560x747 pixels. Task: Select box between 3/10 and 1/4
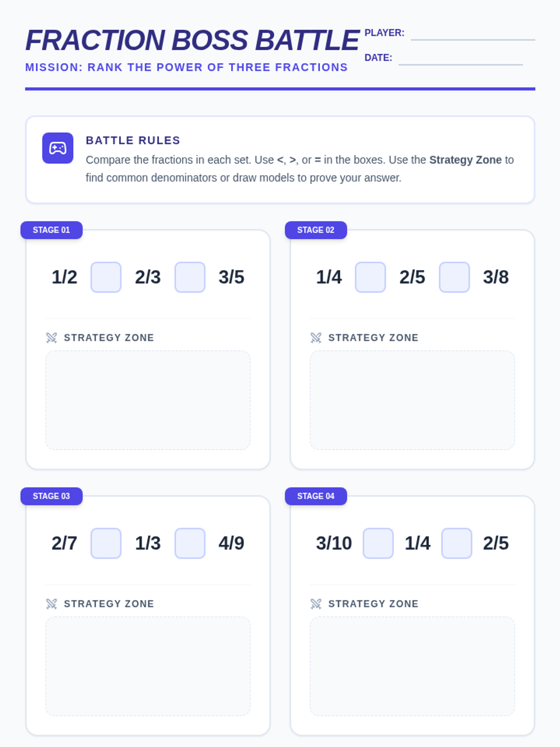click(x=378, y=543)
